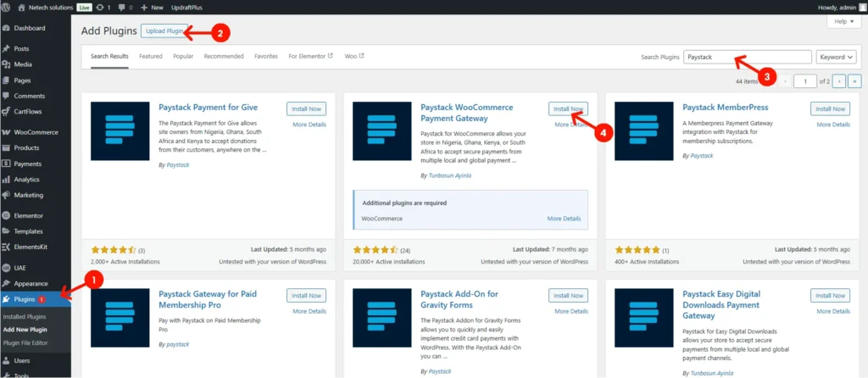Viewport: 868px width, 378px height.
Task: Install Paystack Payment for Give
Action: [x=307, y=109]
